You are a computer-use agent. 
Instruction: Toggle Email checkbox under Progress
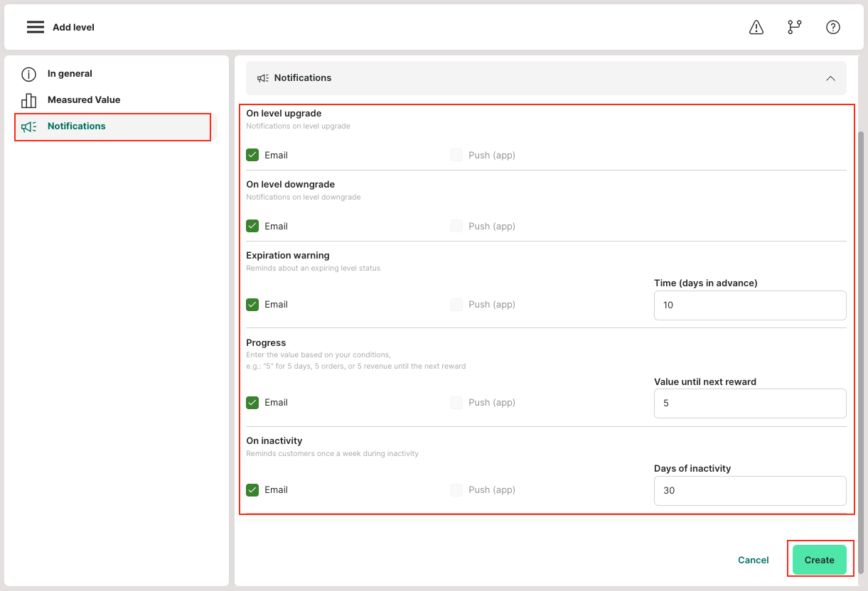click(252, 402)
